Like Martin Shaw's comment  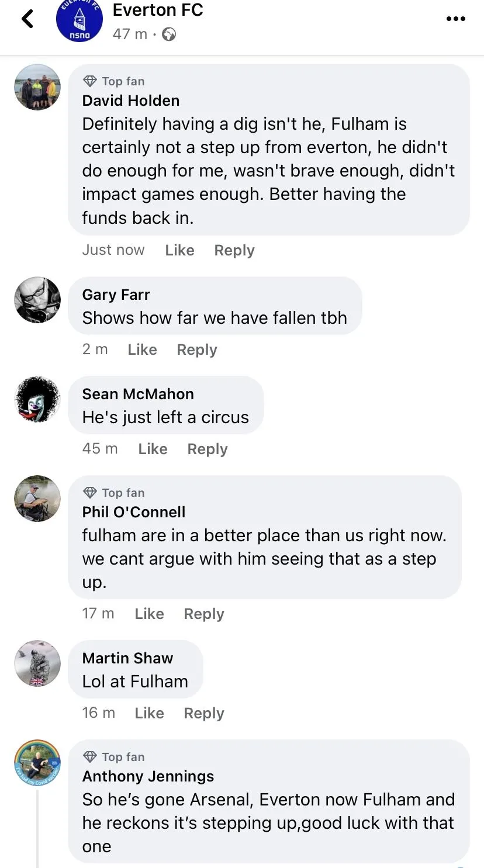tap(149, 713)
